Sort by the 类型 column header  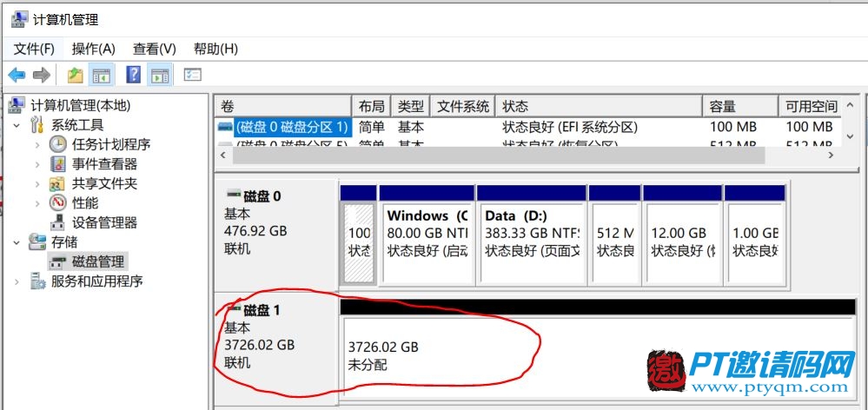coord(410,106)
